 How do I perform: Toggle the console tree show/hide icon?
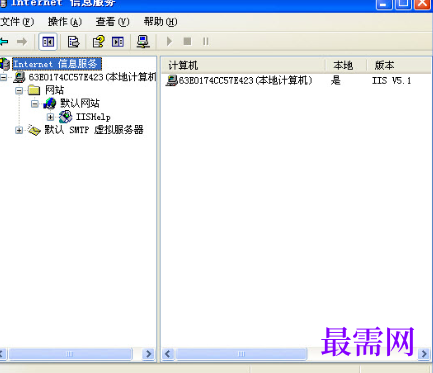coord(48,42)
